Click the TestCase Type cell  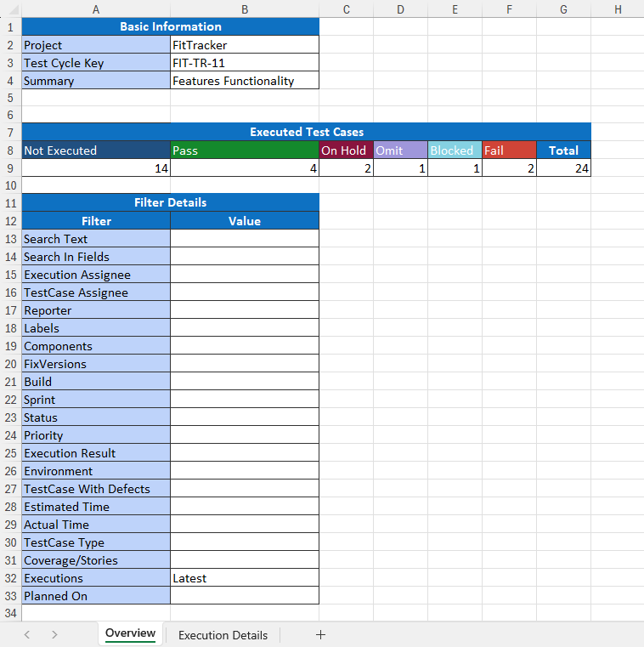tap(96, 542)
